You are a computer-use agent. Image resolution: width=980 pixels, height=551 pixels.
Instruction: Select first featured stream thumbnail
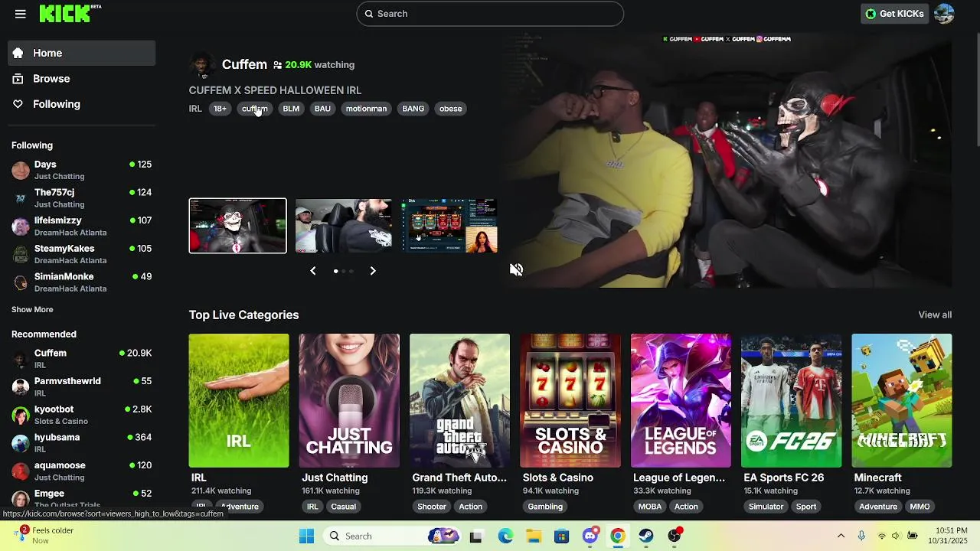[238, 226]
